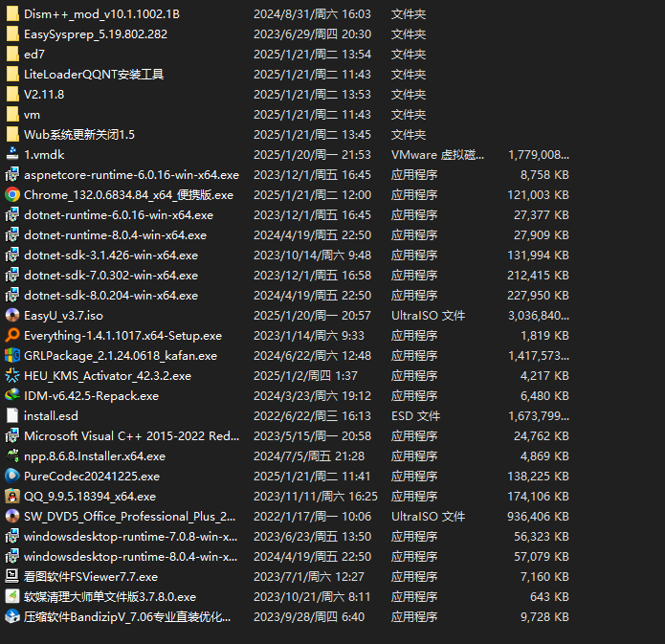Select the EasySysprep_5.19.802.282 folder

tap(95, 34)
